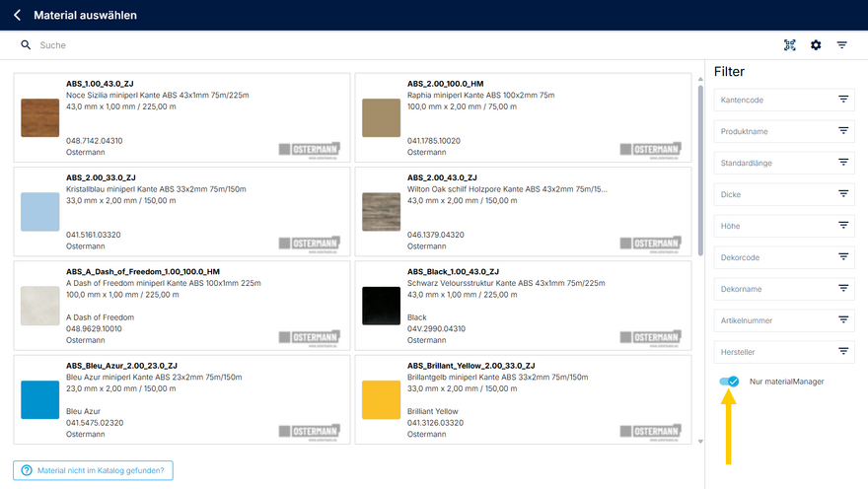868x489 pixels.
Task: Select ABS_Black_1.00_43.0_ZJ title
Action: [453, 271]
